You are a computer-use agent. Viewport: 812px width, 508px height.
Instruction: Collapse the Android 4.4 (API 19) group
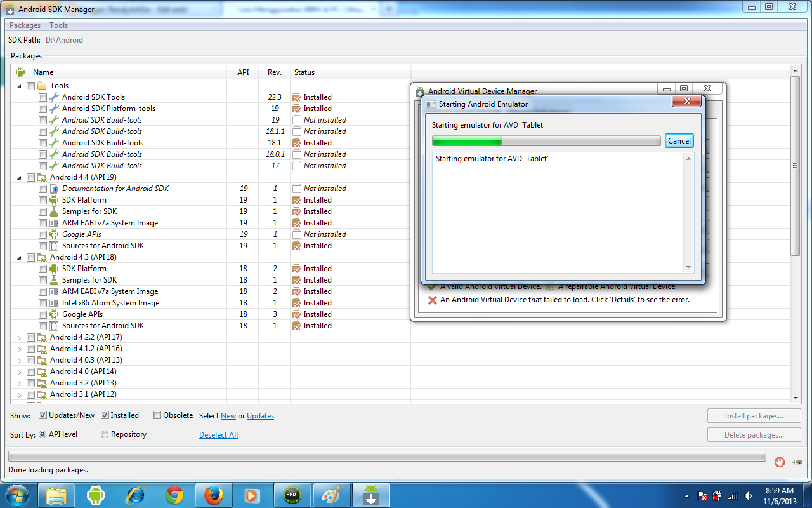(19, 177)
